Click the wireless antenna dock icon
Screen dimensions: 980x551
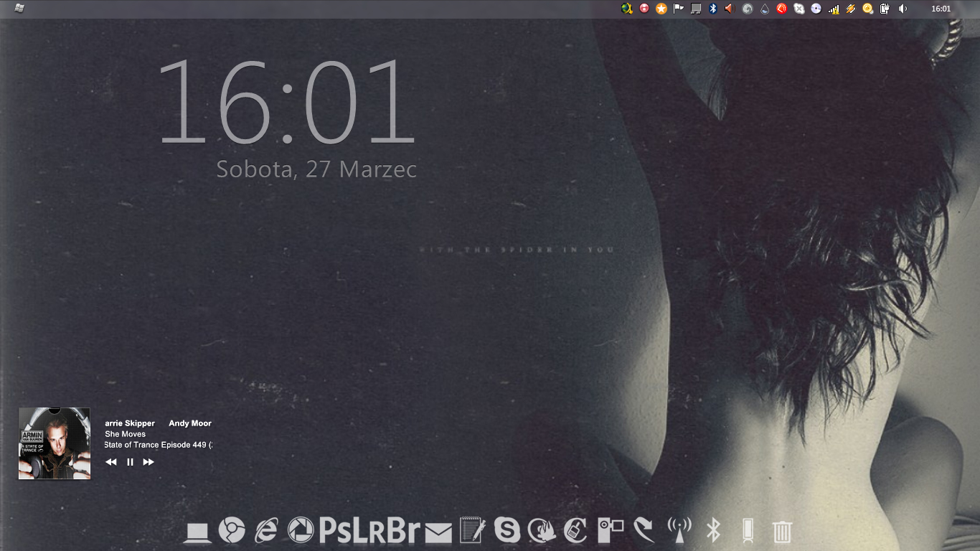[x=679, y=531]
